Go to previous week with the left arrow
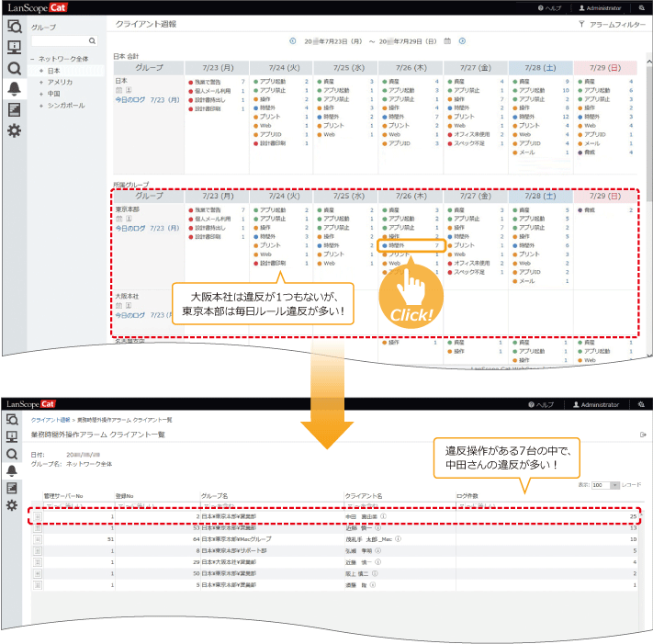Viewport: 653px width, 644px height. [293, 41]
